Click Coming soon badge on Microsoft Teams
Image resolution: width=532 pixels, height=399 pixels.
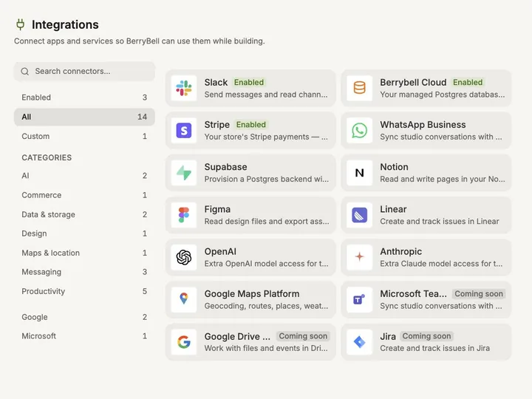pyautogui.click(x=479, y=294)
